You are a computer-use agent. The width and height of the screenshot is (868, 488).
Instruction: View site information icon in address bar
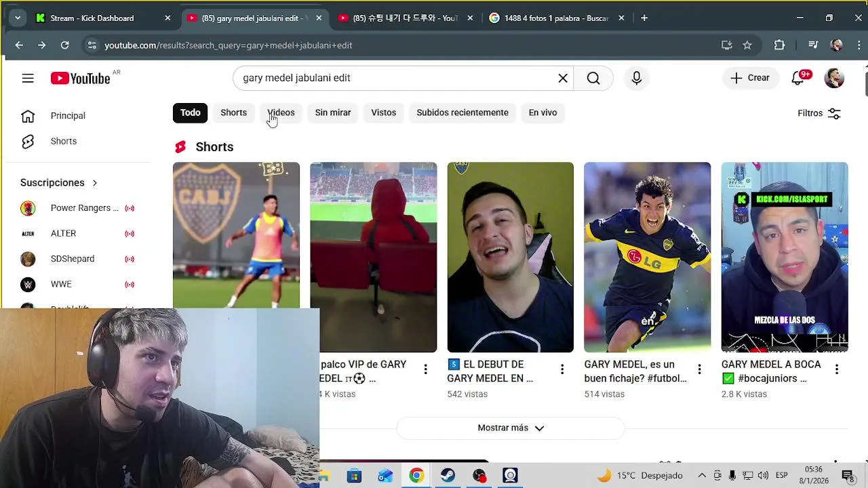[92, 45]
